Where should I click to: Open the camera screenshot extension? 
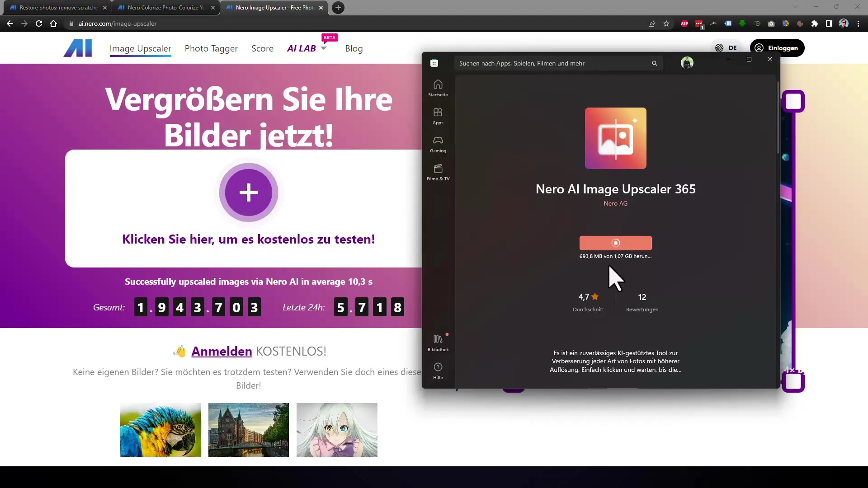pos(771,23)
